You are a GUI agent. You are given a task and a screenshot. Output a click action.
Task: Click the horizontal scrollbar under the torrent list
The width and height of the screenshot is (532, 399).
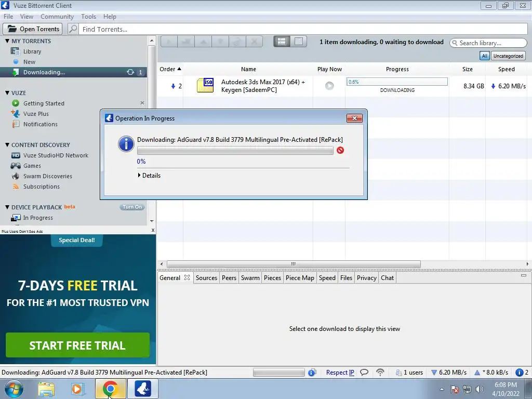(x=294, y=264)
